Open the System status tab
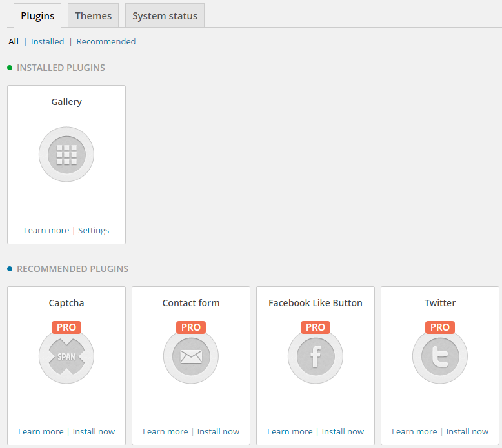 [x=165, y=16]
